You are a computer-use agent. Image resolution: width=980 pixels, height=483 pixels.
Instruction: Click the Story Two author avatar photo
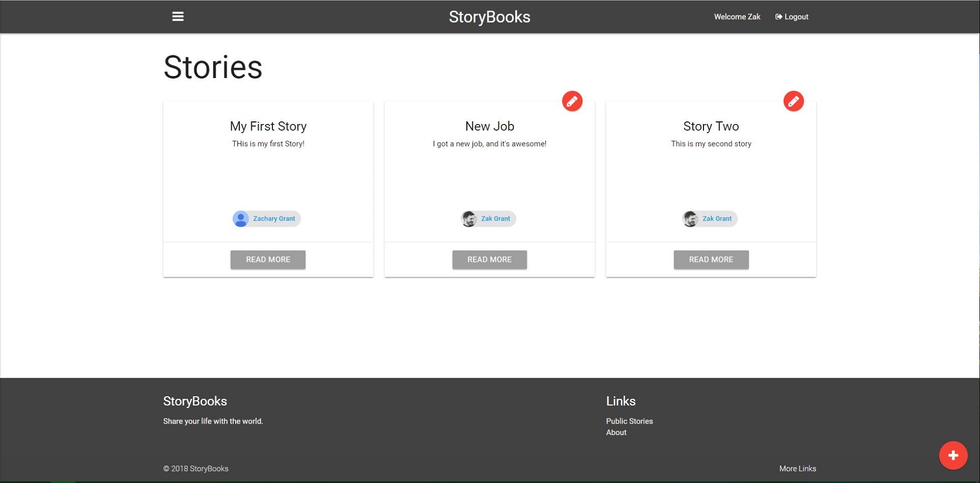[x=690, y=219]
